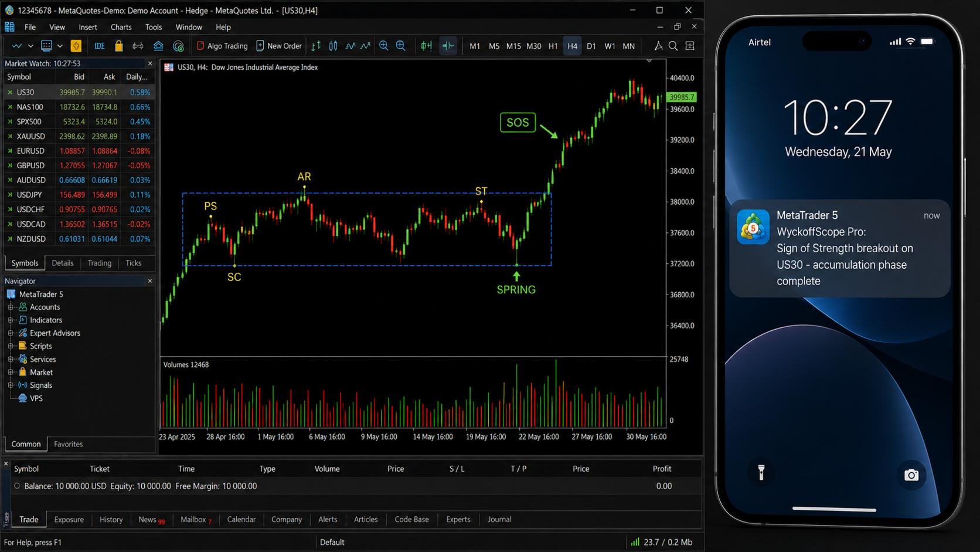Expand the Signals tree node

[11, 385]
